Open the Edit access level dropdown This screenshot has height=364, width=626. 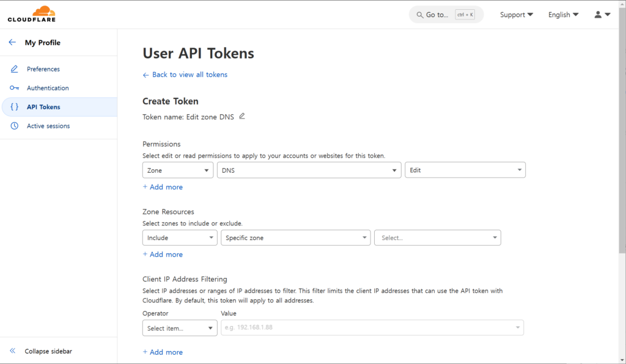tap(465, 170)
